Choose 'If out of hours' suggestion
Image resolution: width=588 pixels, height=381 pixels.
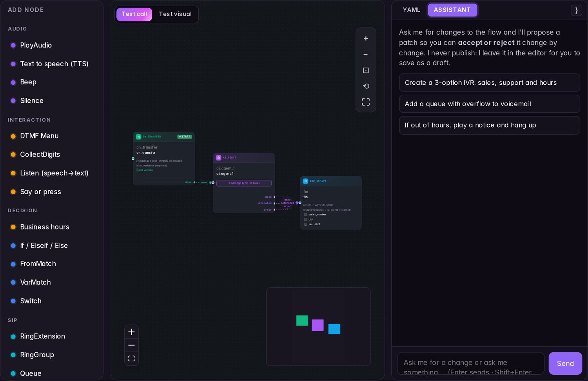click(x=490, y=125)
